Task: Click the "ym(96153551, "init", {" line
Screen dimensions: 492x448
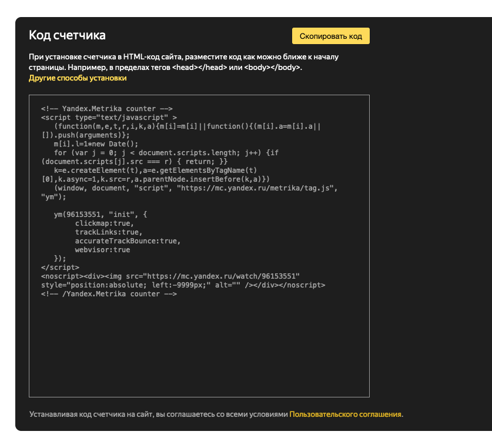Action: tap(101, 215)
